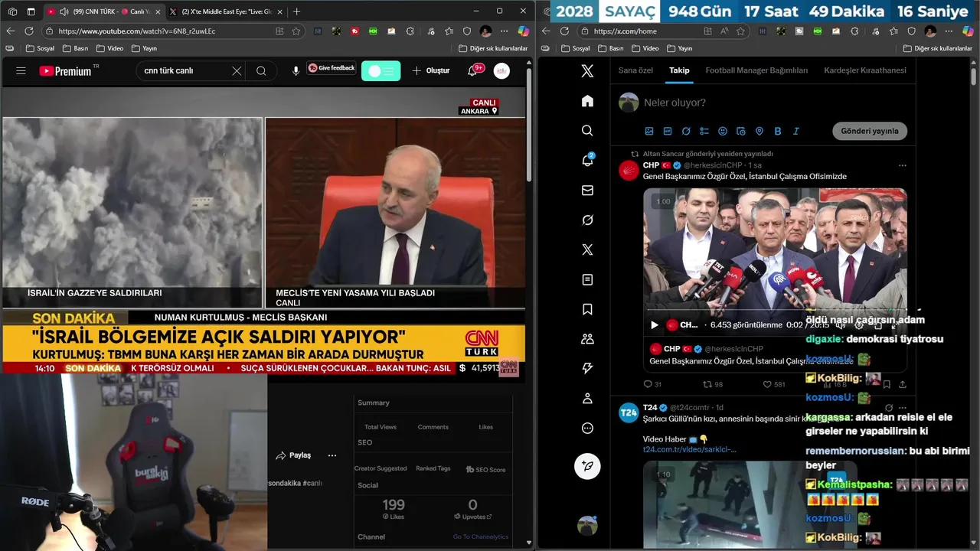
Task: Open the left browser settings and more menu
Action: point(504,31)
